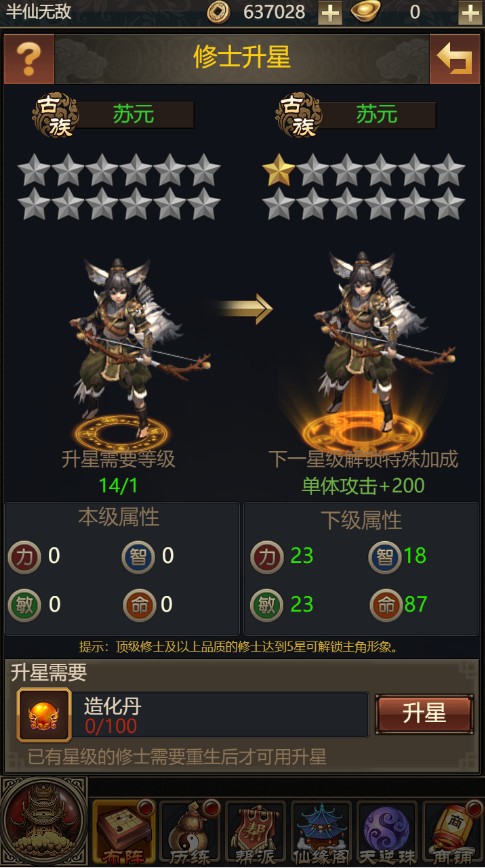Open the 布阵 formation menu

pos(123,832)
